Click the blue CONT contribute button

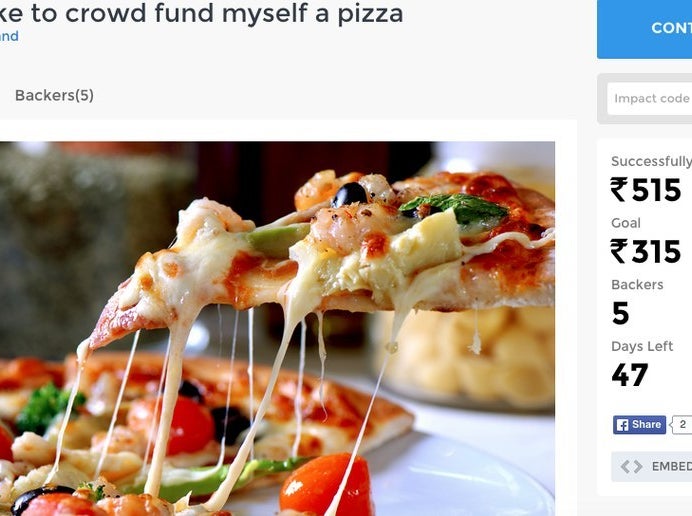(x=645, y=29)
